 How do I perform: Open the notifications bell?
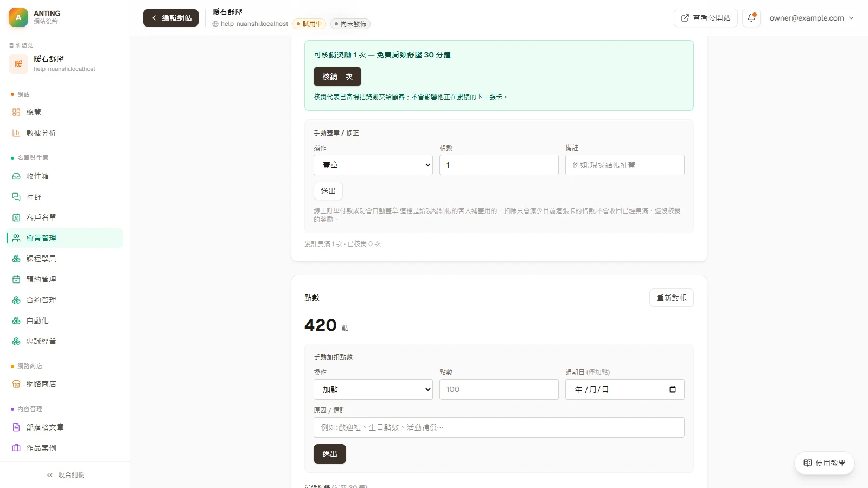[751, 18]
